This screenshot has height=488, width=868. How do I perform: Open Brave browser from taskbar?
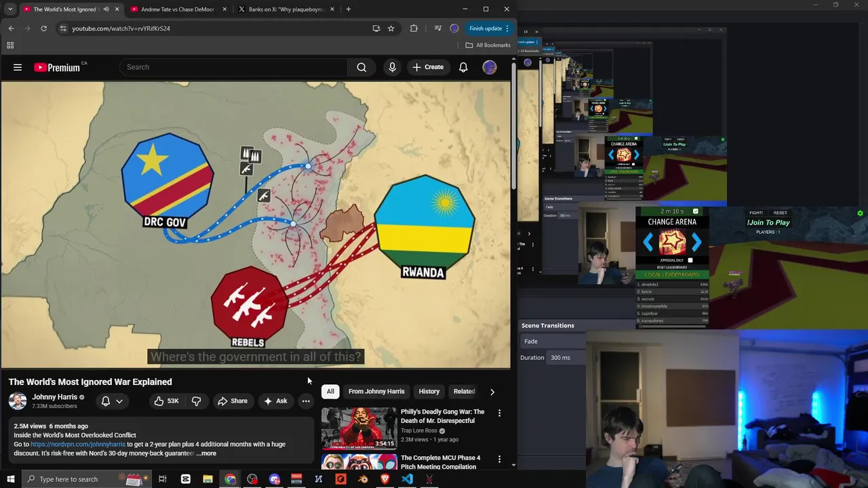[x=384, y=479]
